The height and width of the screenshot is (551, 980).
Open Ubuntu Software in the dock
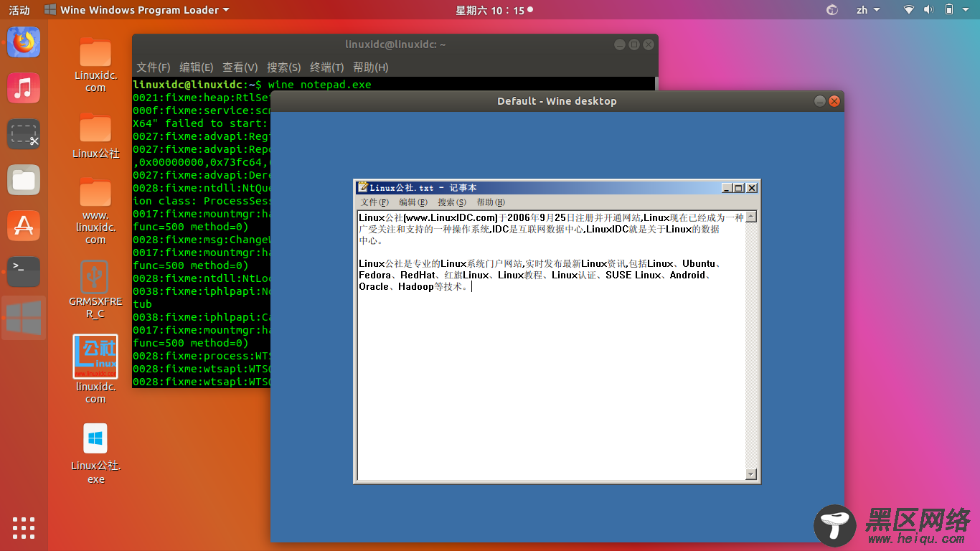click(24, 226)
